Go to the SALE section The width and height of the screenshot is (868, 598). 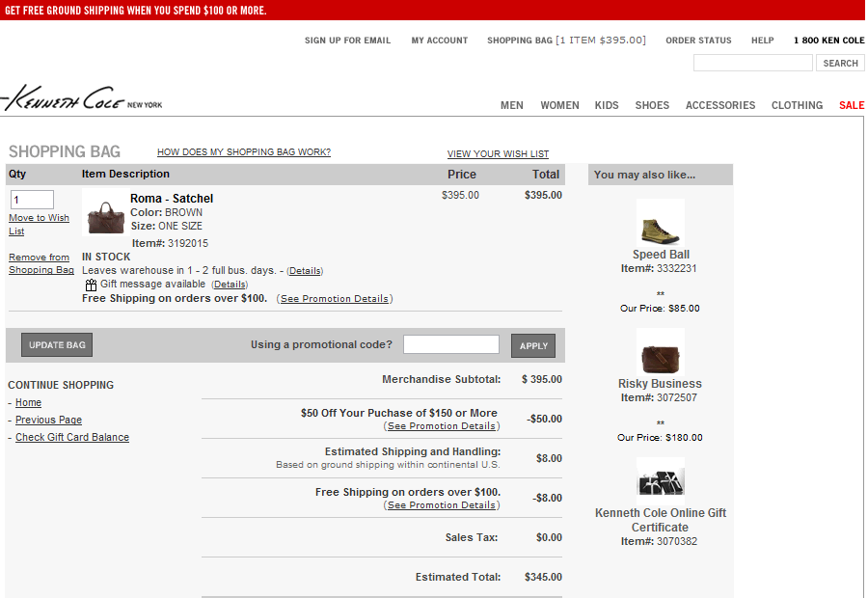coord(852,105)
